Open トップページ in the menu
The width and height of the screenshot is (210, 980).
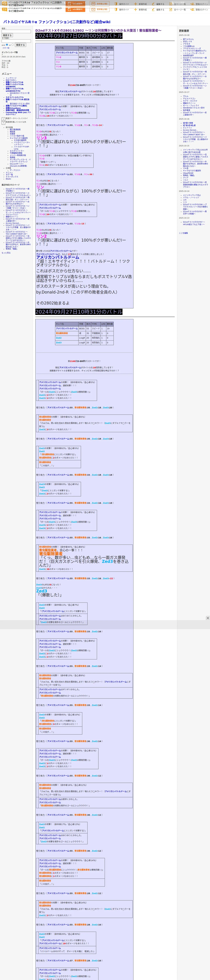tap(11, 78)
